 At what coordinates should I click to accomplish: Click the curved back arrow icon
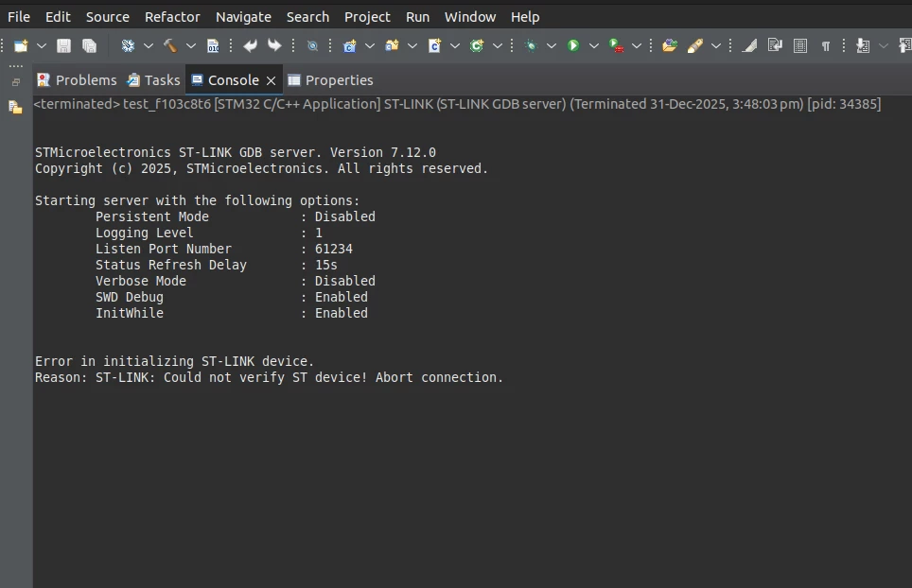[x=250, y=46]
